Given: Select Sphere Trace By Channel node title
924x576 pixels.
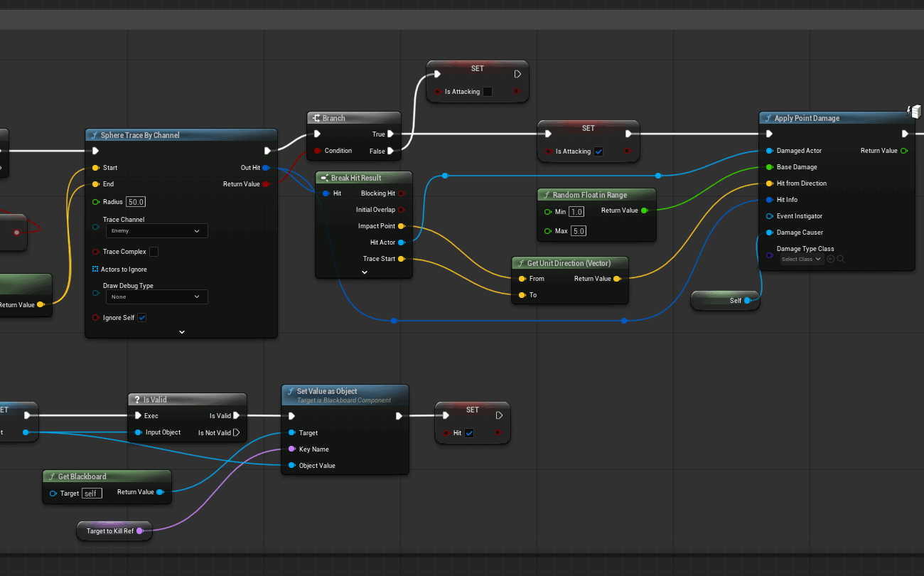Looking at the screenshot, I should 140,135.
